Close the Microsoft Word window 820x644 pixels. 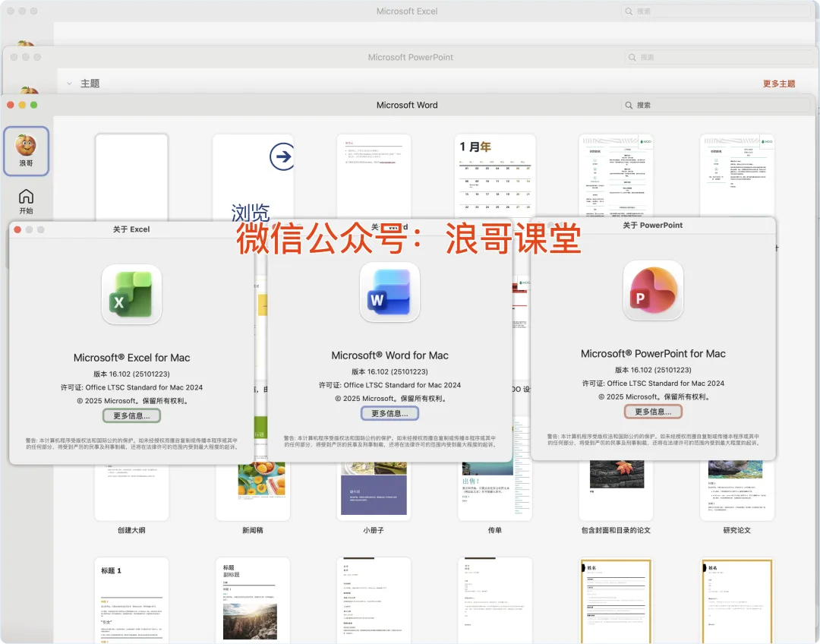click(11, 105)
